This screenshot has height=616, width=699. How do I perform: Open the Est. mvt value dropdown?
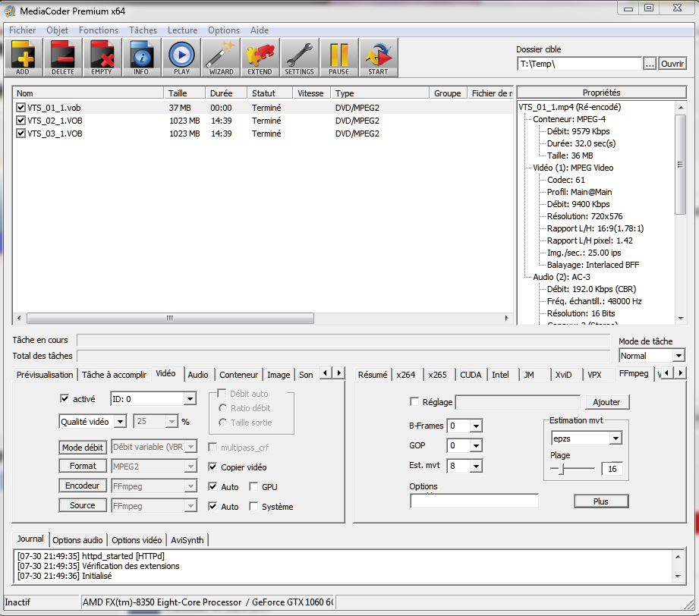click(x=476, y=466)
